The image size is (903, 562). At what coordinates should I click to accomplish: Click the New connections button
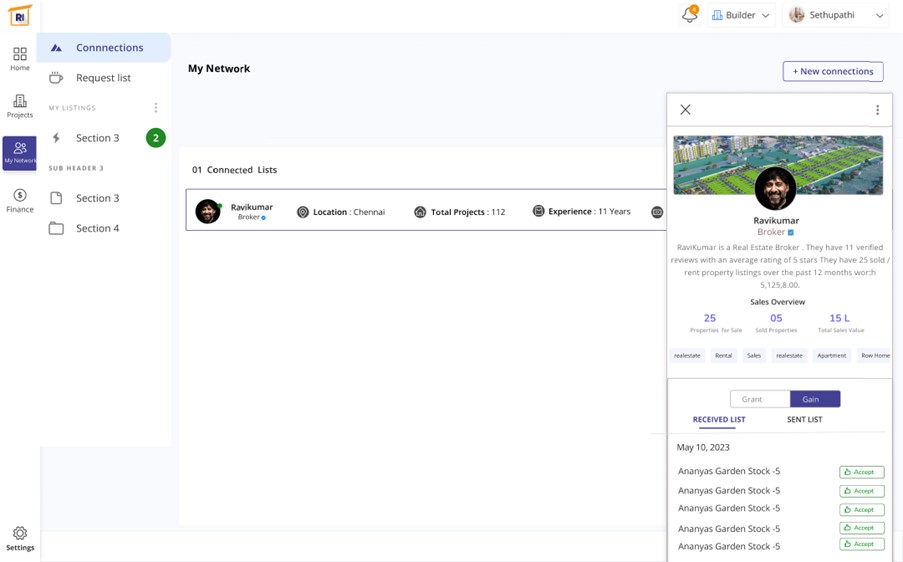click(832, 71)
